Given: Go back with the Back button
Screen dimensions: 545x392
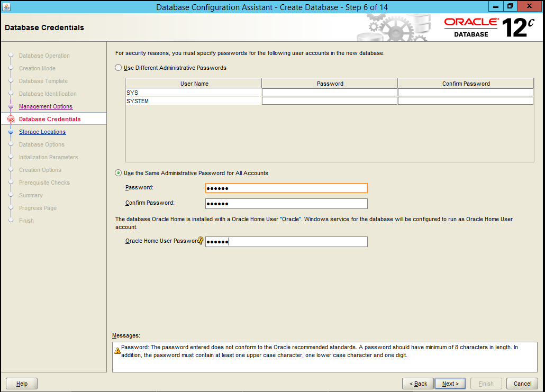Looking at the screenshot, I should coord(418,384).
